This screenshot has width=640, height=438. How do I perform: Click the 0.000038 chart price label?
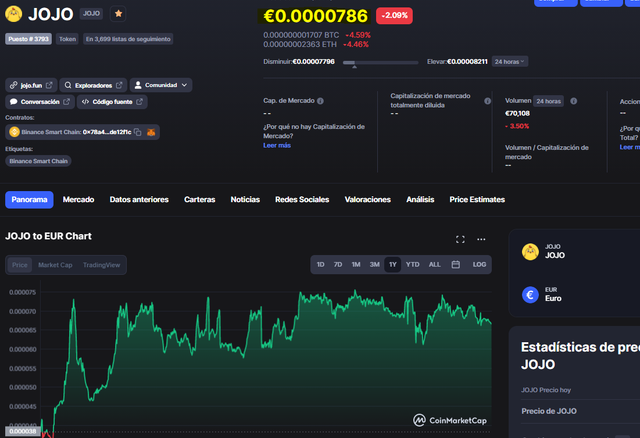(x=22, y=431)
